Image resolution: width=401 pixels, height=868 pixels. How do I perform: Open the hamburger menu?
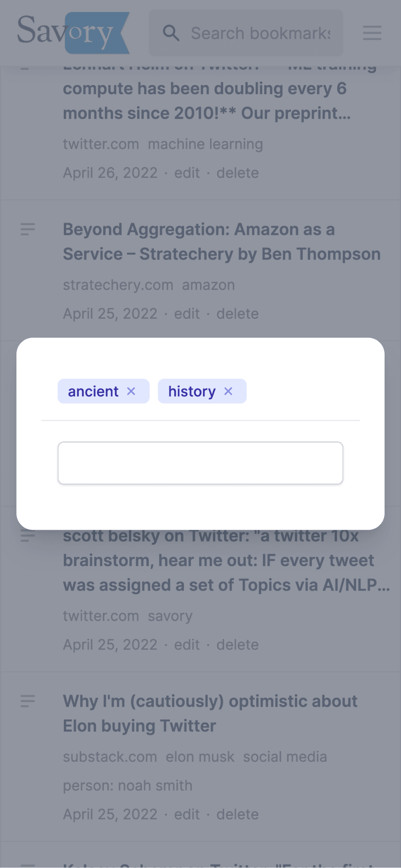[x=372, y=33]
